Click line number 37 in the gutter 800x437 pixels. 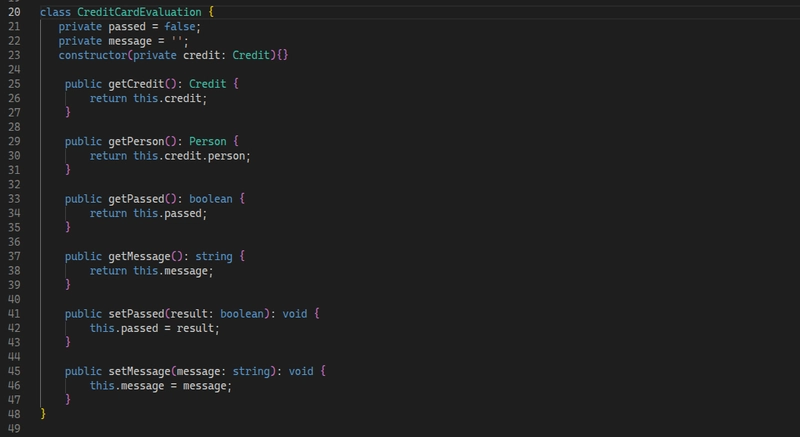coord(14,256)
